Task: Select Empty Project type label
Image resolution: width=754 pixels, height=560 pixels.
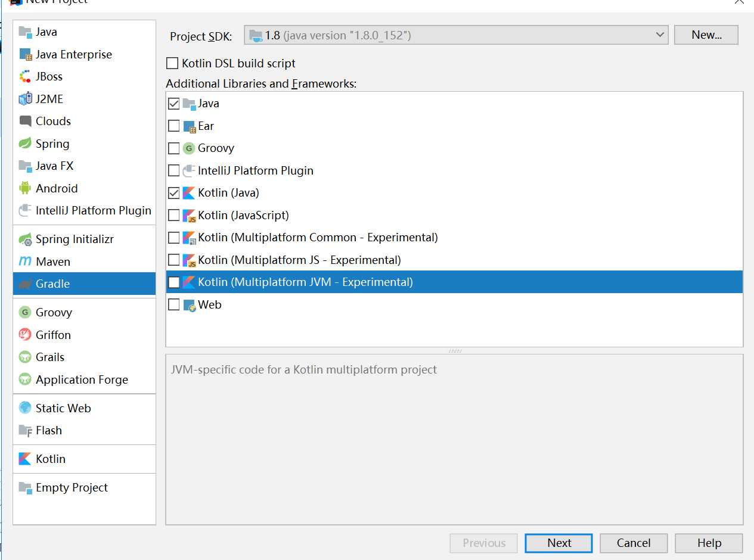Action: [72, 487]
